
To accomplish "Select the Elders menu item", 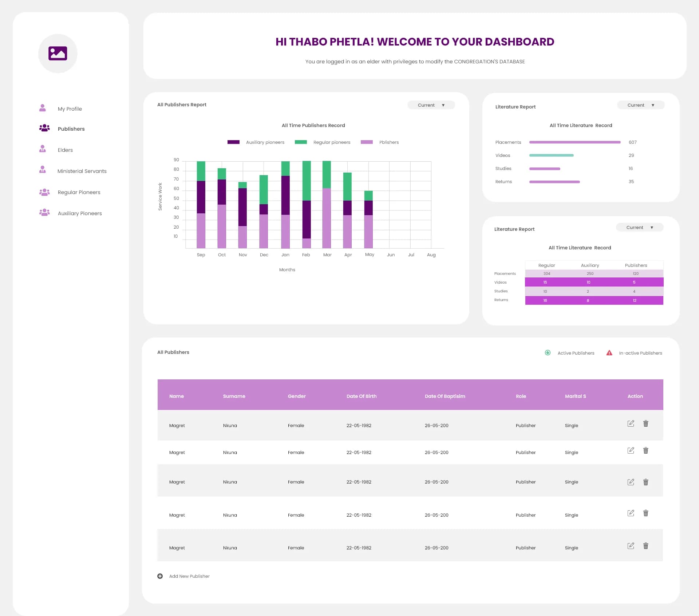I will (64, 149).
